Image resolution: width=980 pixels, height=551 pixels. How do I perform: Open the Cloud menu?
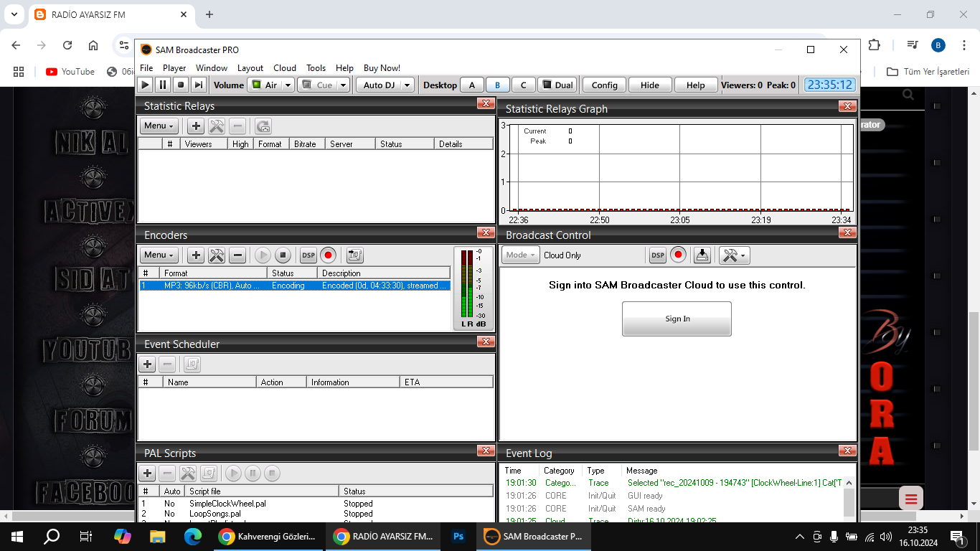click(285, 68)
